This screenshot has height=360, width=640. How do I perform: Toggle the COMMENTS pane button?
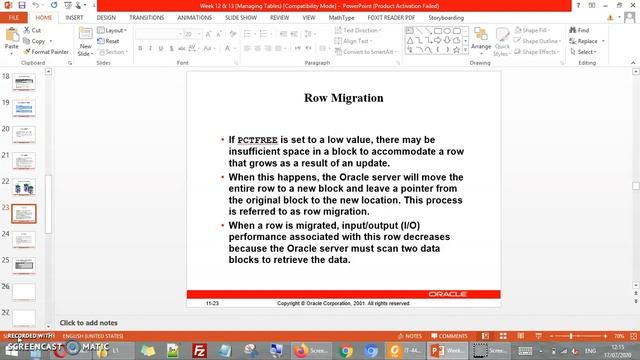click(449, 336)
